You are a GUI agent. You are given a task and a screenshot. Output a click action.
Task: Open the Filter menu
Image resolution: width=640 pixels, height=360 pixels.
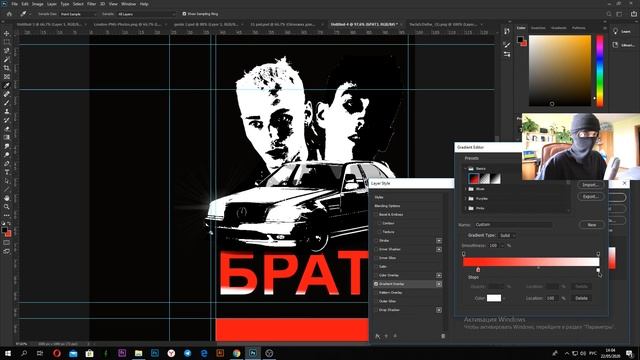[x=91, y=4]
